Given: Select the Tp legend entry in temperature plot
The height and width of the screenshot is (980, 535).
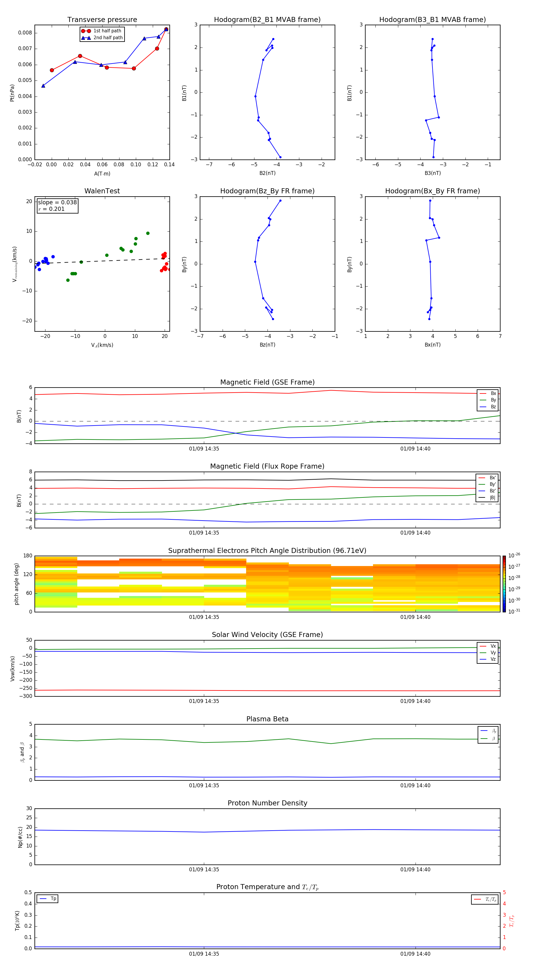Looking at the screenshot, I should 48,899.
